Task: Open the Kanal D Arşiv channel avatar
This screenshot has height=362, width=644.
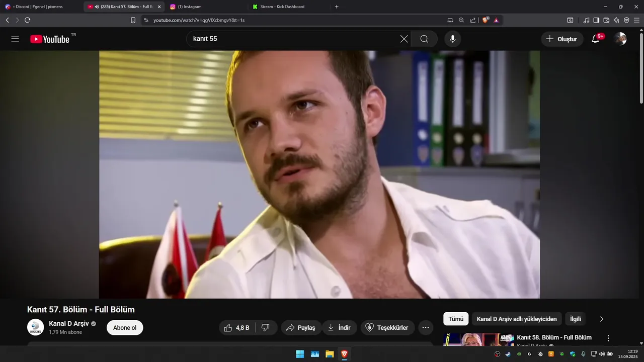Action: tap(35, 327)
